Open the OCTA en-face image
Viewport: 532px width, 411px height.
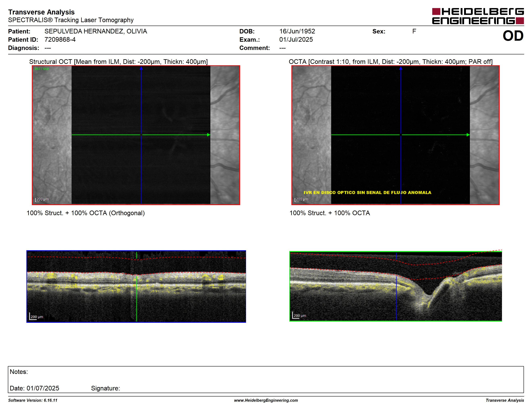(395, 135)
